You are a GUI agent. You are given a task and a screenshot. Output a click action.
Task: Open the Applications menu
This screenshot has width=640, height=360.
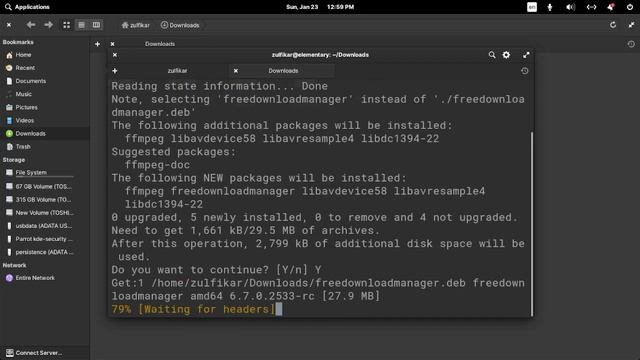[x=27, y=7]
